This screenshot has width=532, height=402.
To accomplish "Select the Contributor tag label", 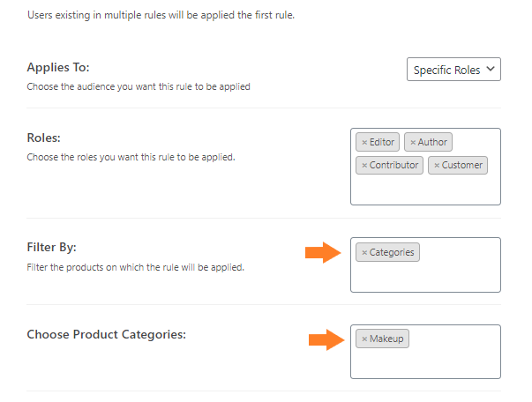I will tap(393, 166).
